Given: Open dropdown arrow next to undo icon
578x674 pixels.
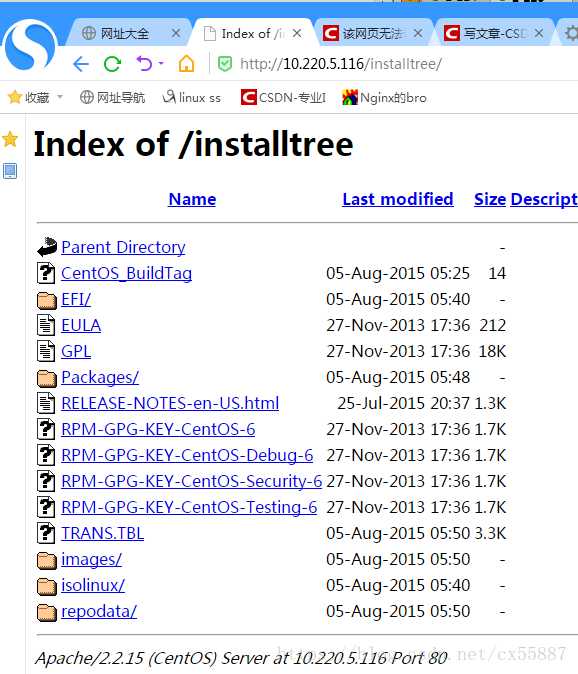Looking at the screenshot, I should [x=161, y=64].
